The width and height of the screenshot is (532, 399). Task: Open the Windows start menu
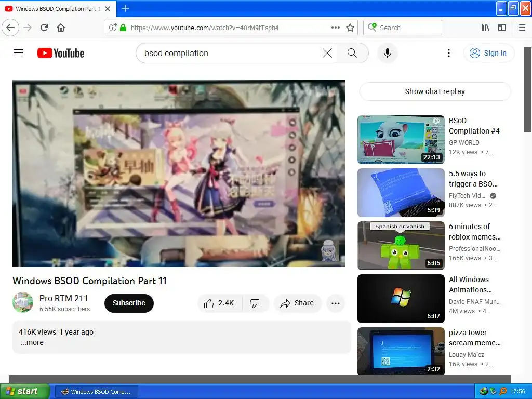(24, 392)
